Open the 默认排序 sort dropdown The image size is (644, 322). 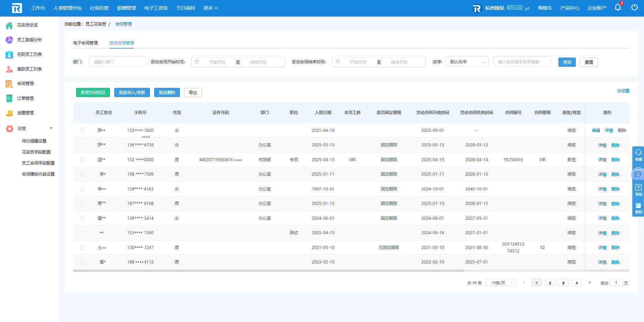click(467, 62)
